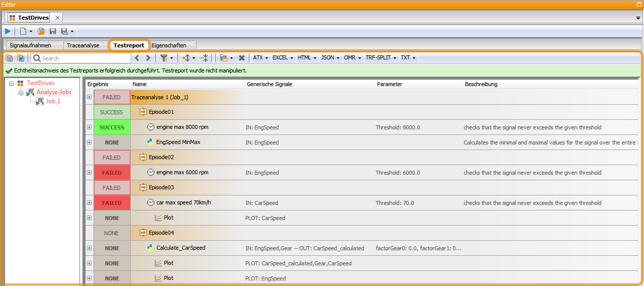
Task: Expand the engine max 8000 rpm row
Action: 89,127
